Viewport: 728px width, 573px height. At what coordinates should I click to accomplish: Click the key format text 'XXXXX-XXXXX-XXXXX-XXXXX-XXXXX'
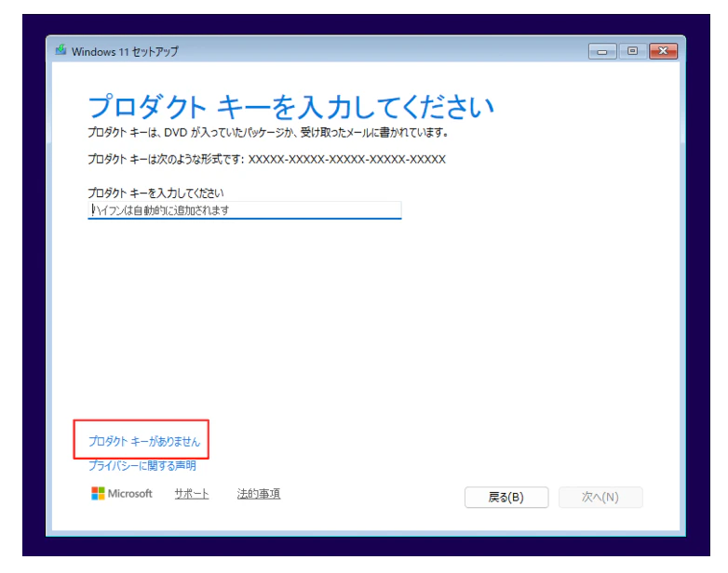tap(347, 160)
